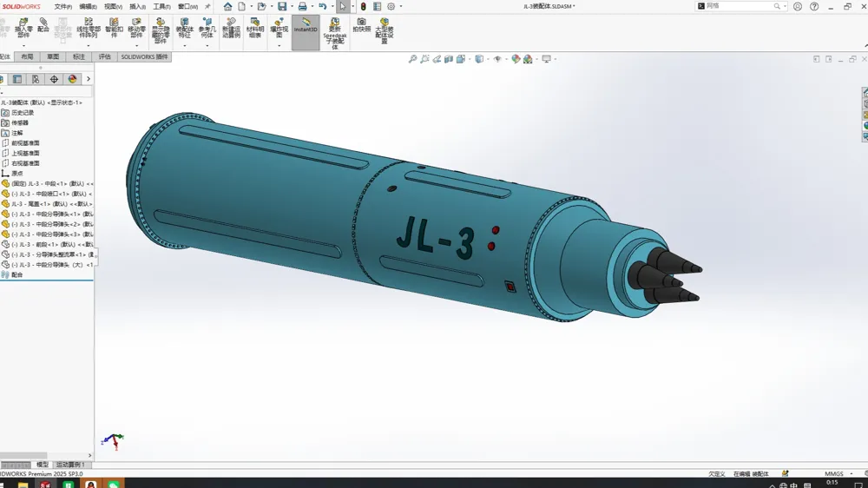Image resolution: width=868 pixels, height=488 pixels.
Task: Select the 移动零部件 (Move Component) tool
Action: pyautogui.click(x=137, y=29)
